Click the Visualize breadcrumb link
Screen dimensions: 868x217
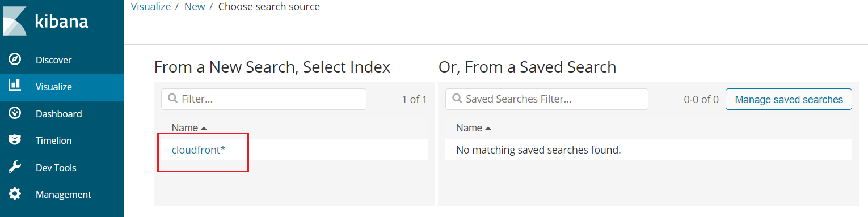pos(150,7)
